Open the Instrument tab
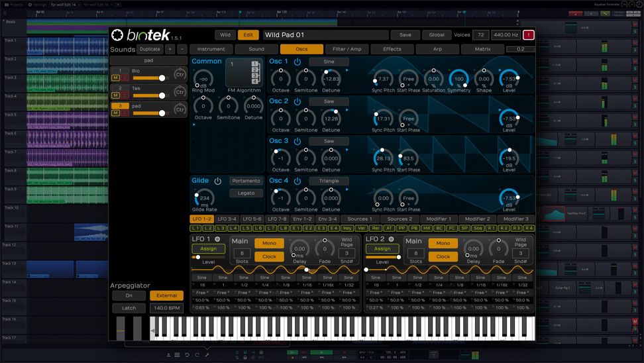Screen dimensions: 644x363 (x=211, y=49)
